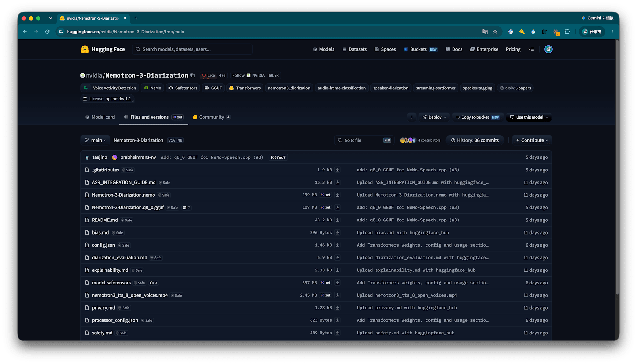Click the Gemini button in the title bar

(597, 18)
